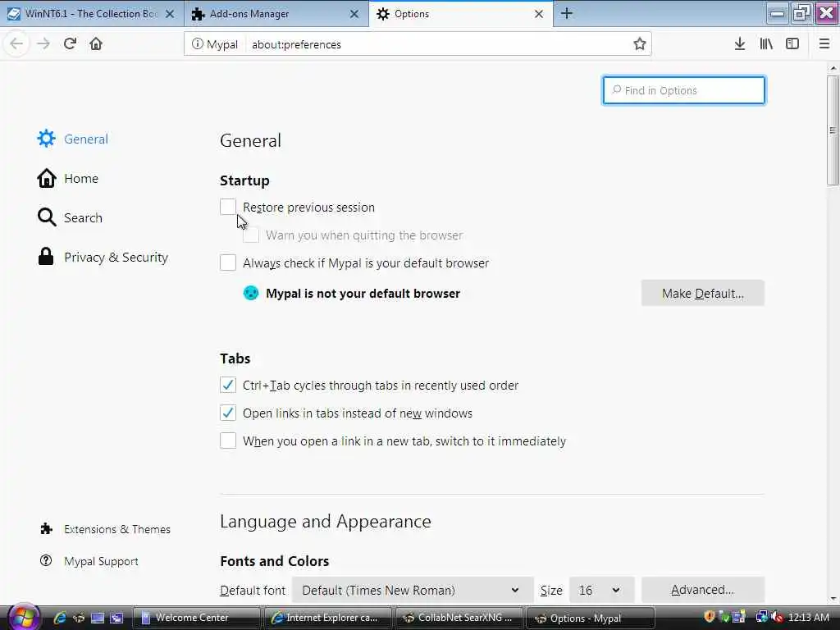Click Show Desktop icon in Quick Launch
The height and width of the screenshot is (630, 840).
click(97, 618)
